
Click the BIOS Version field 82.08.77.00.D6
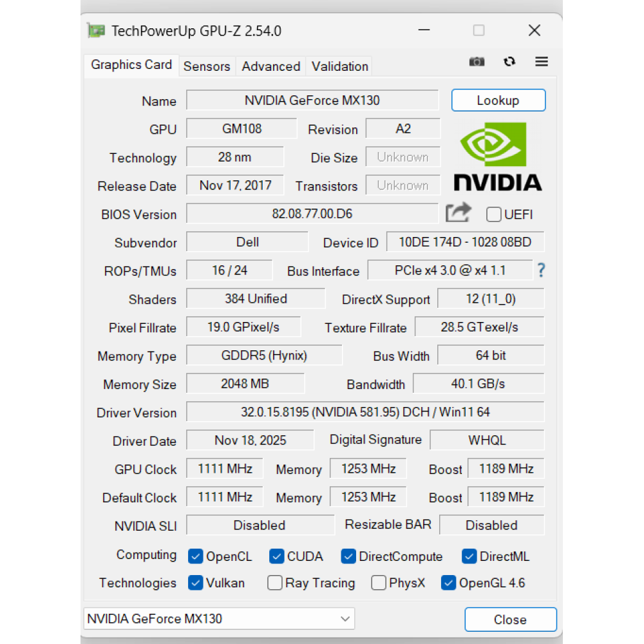pos(312,214)
